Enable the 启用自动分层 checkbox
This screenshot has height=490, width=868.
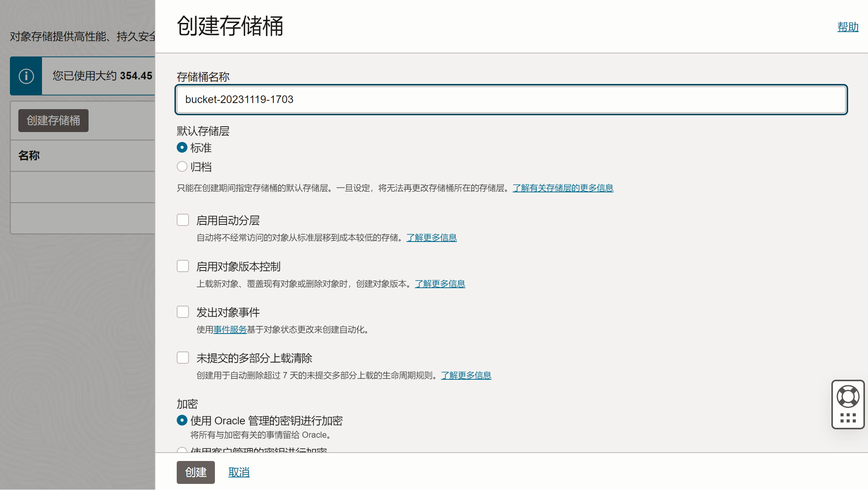(x=183, y=220)
